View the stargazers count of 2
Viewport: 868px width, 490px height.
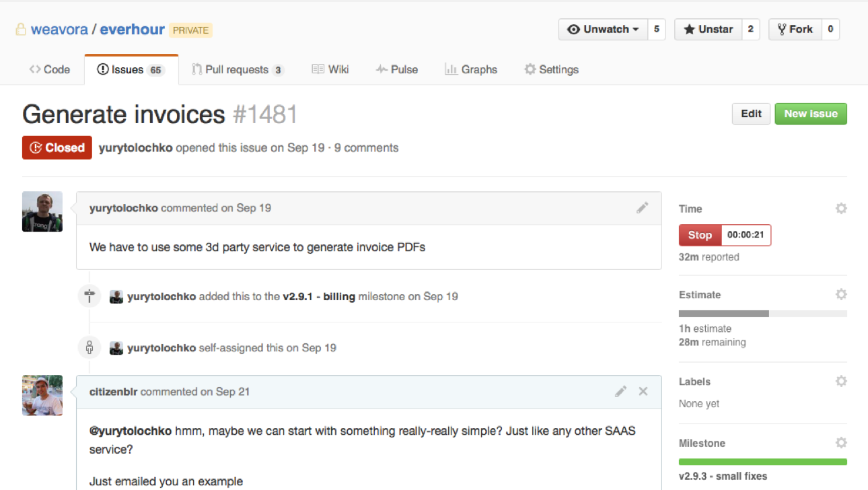pyautogui.click(x=750, y=29)
